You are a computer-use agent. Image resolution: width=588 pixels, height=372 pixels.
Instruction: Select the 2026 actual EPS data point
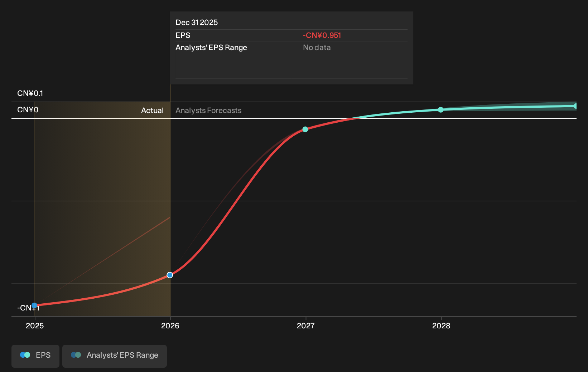pyautogui.click(x=170, y=275)
